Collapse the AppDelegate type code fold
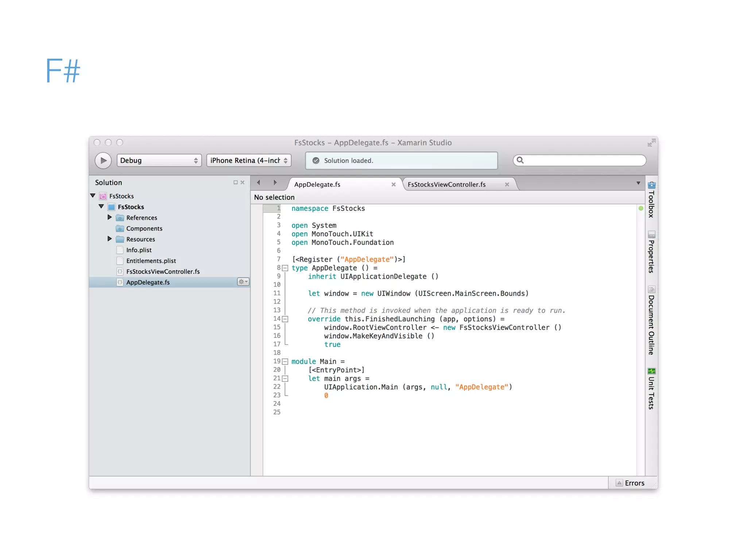 click(285, 268)
